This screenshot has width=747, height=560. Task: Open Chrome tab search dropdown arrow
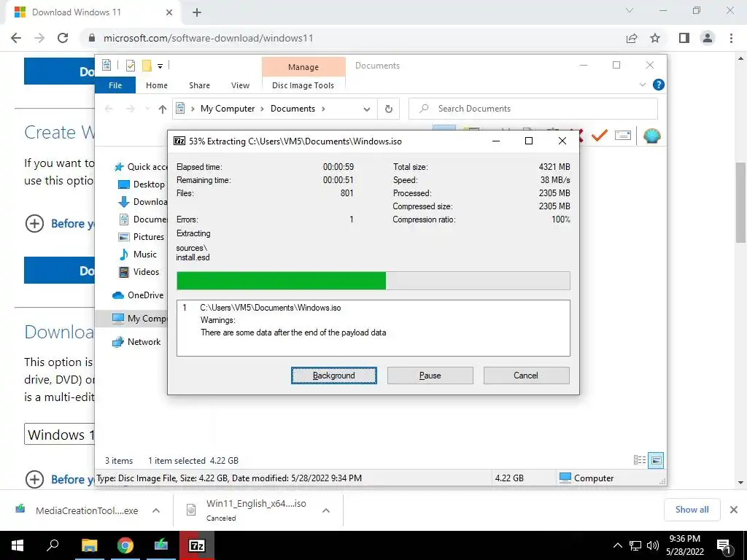click(x=630, y=10)
